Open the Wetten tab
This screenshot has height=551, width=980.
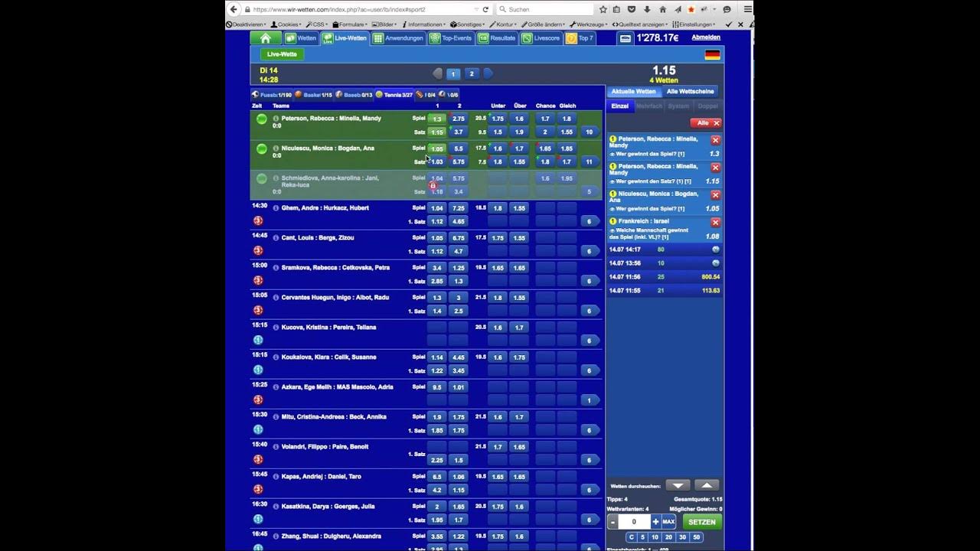tap(301, 38)
